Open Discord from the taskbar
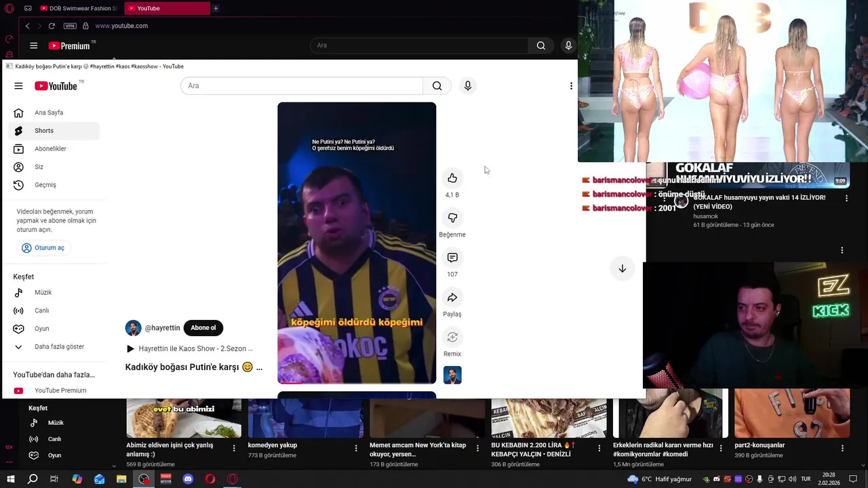 [188, 479]
